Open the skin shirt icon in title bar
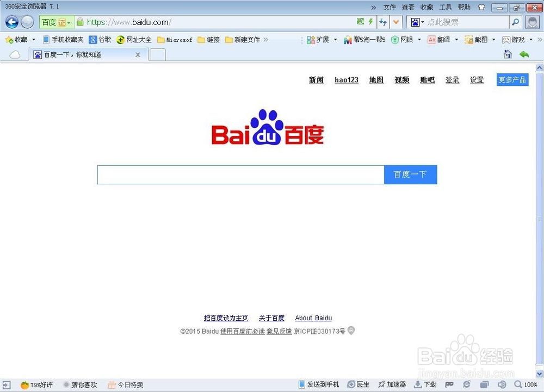Image resolution: width=544 pixels, height=392 pixels. coord(481,7)
